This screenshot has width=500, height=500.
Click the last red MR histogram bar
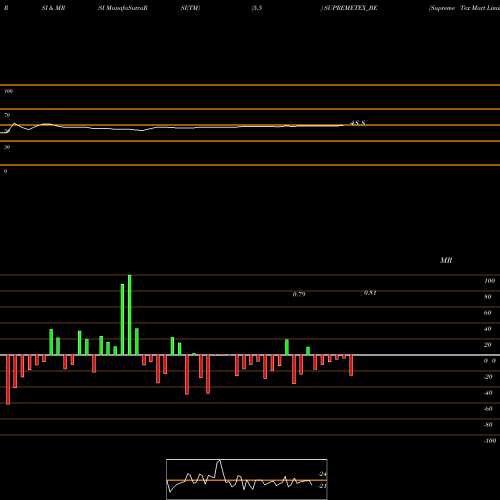351,365
